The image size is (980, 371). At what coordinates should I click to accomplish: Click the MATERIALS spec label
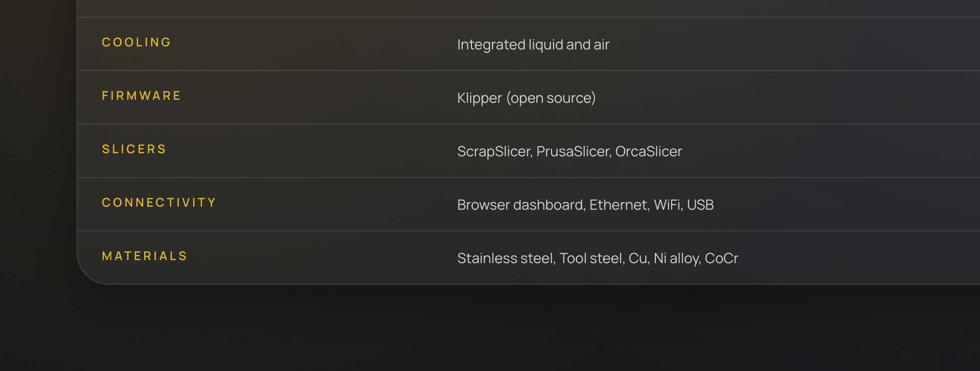pos(144,256)
